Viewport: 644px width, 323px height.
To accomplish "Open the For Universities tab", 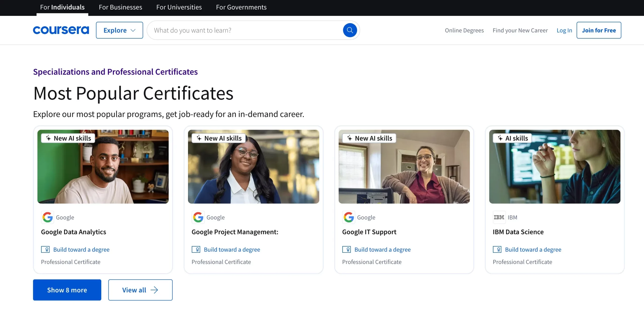I will [x=179, y=7].
